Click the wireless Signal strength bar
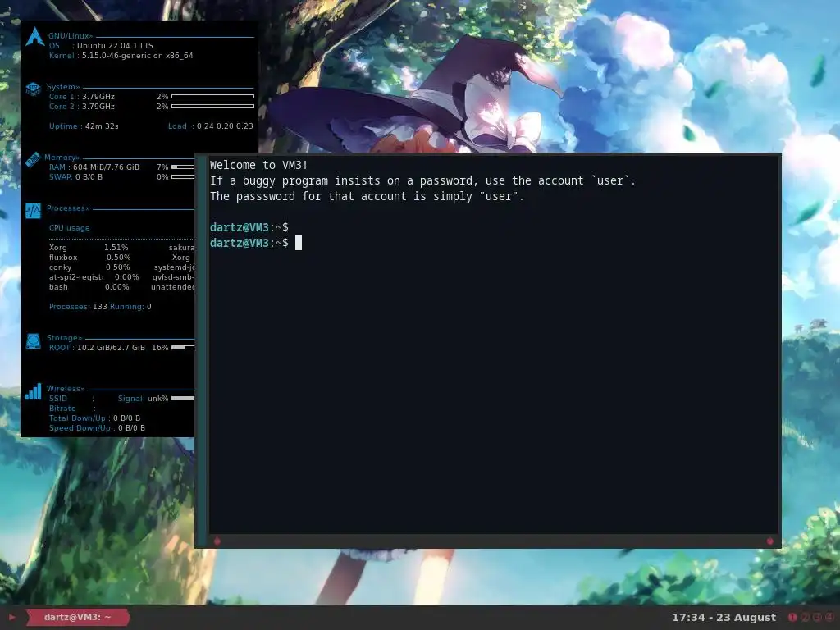 pos(183,398)
